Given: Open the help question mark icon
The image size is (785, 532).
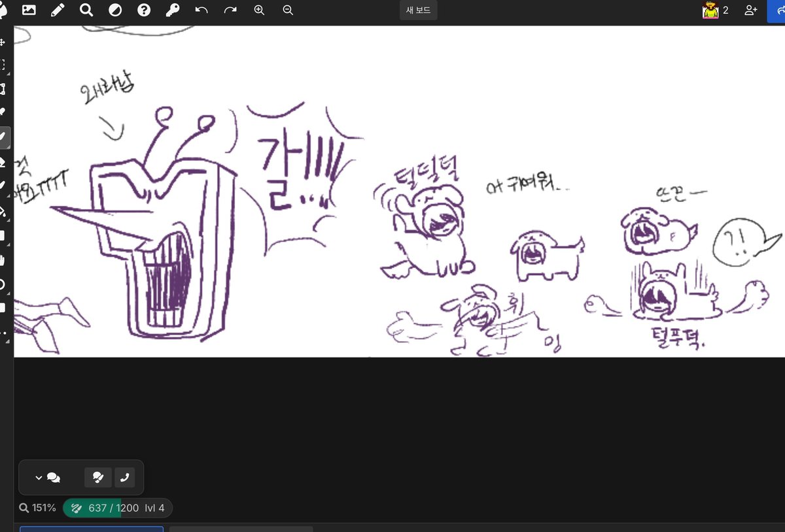Looking at the screenshot, I should 144,10.
